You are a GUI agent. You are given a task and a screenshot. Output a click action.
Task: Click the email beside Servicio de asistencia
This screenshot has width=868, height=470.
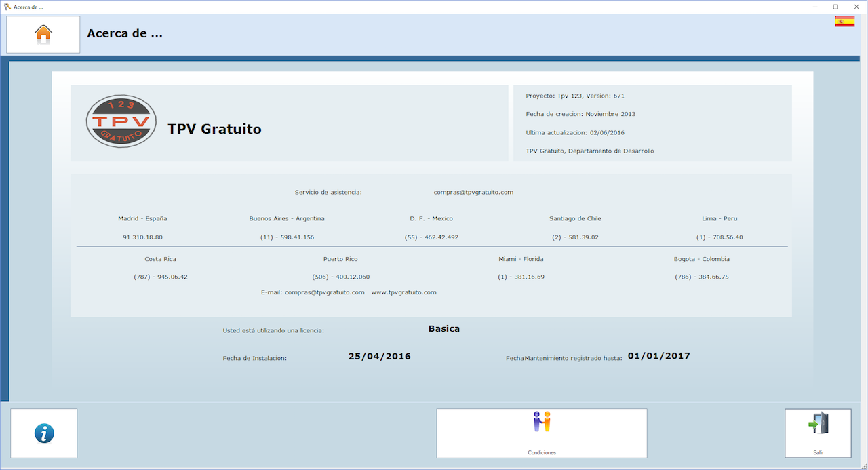tap(473, 192)
